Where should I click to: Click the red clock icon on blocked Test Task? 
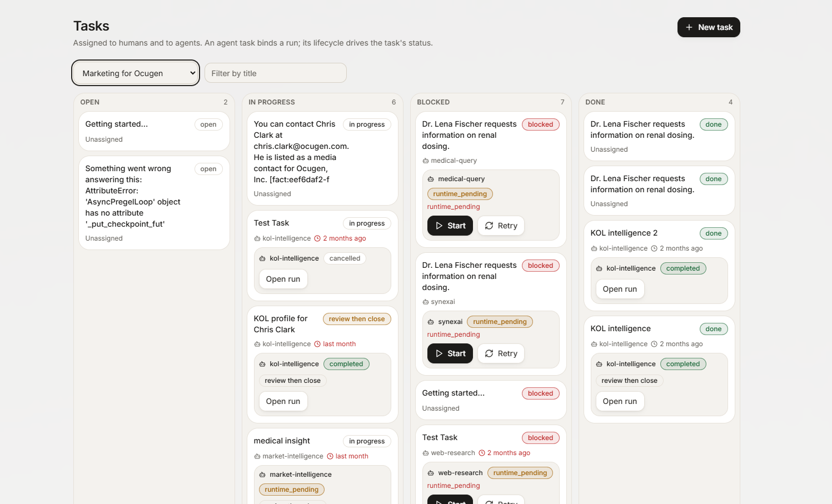coord(482,453)
